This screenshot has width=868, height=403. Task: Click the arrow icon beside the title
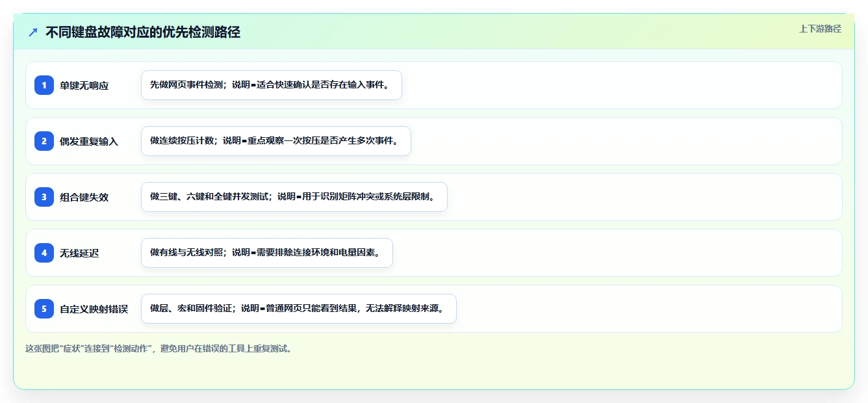(x=33, y=32)
